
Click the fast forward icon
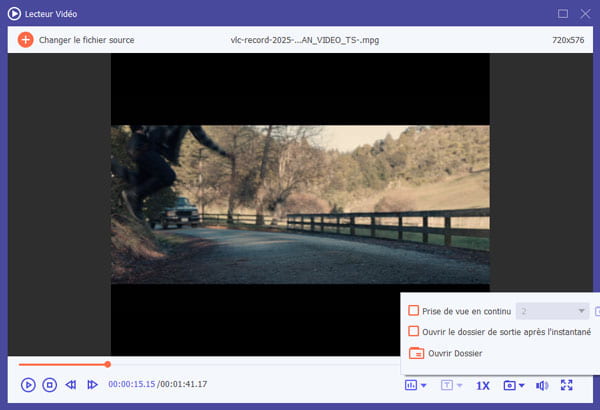pos(92,385)
